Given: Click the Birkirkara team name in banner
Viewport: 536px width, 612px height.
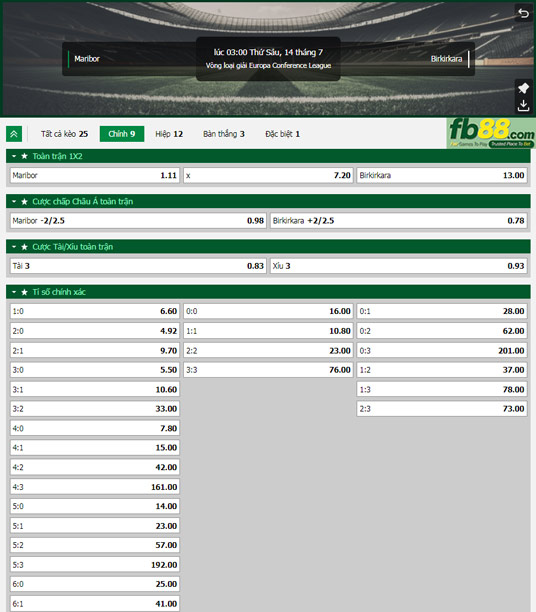Looking at the screenshot, I should 446,59.
